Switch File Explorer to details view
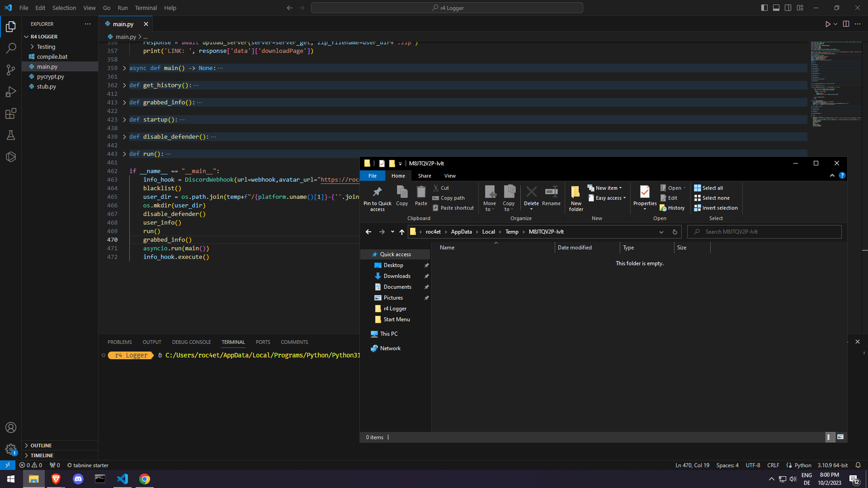Image resolution: width=868 pixels, height=488 pixels. tap(830, 437)
